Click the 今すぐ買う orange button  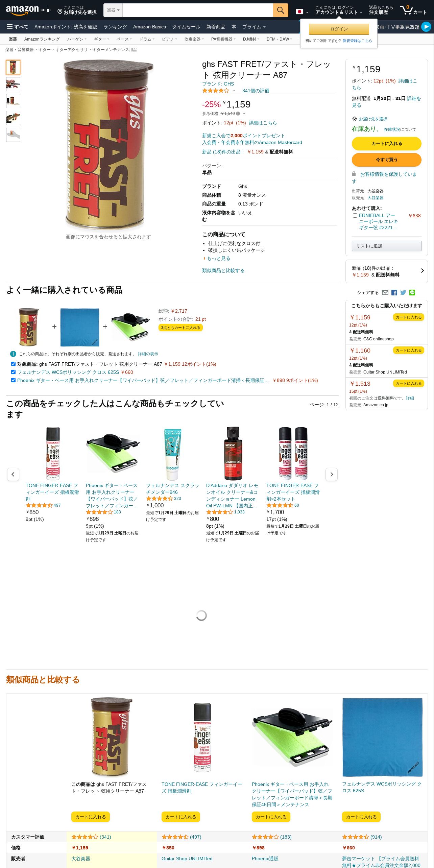coord(386,160)
